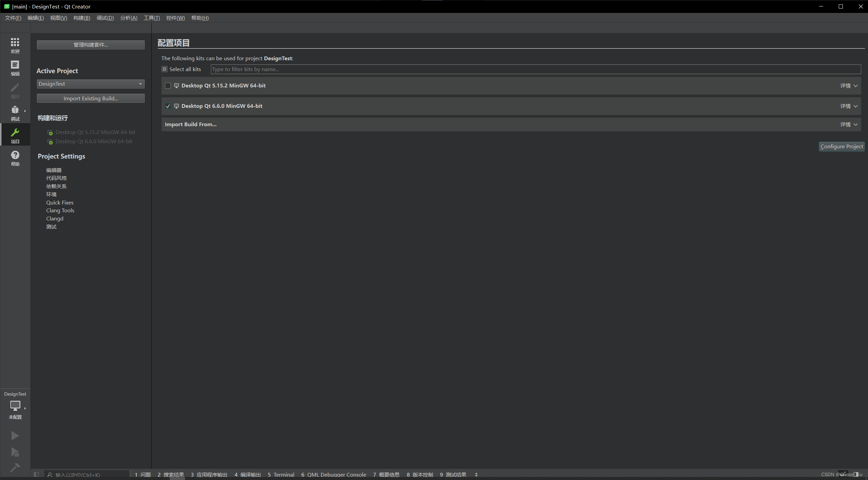Open the 文件(F) menu
Viewport: 868px width, 480px height.
pos(13,18)
